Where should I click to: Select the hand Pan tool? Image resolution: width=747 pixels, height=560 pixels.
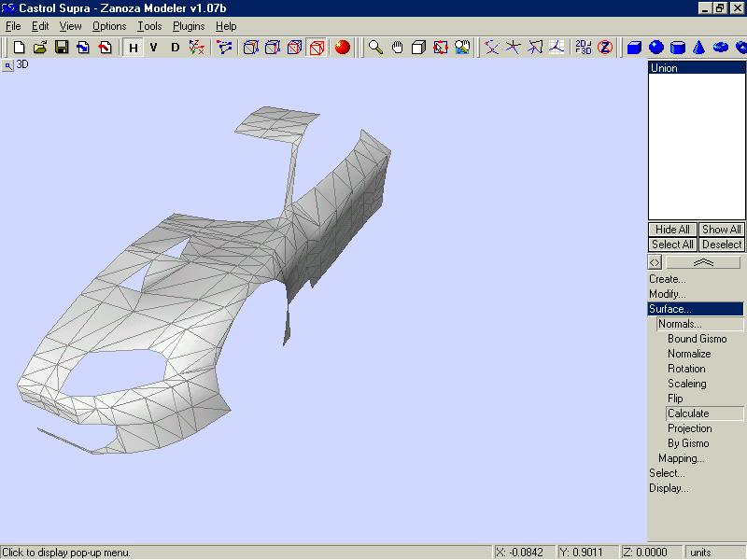click(x=397, y=47)
